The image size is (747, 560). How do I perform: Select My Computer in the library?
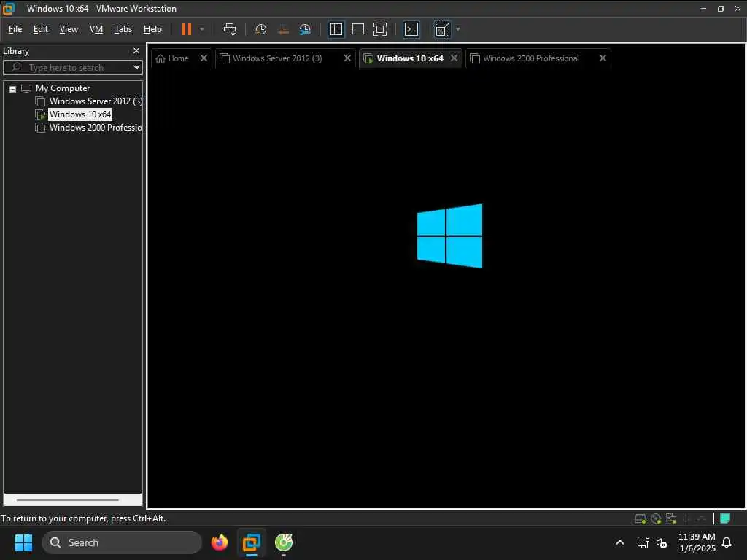(63, 88)
